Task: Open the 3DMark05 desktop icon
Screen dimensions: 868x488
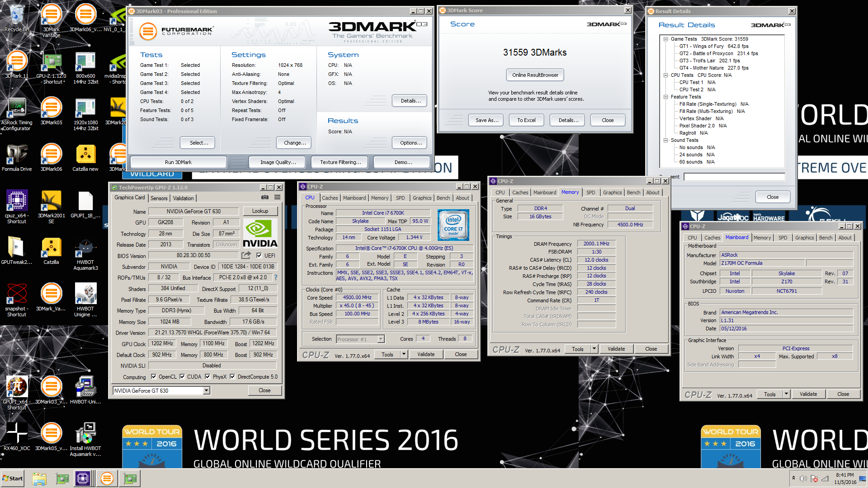Action: (51, 111)
